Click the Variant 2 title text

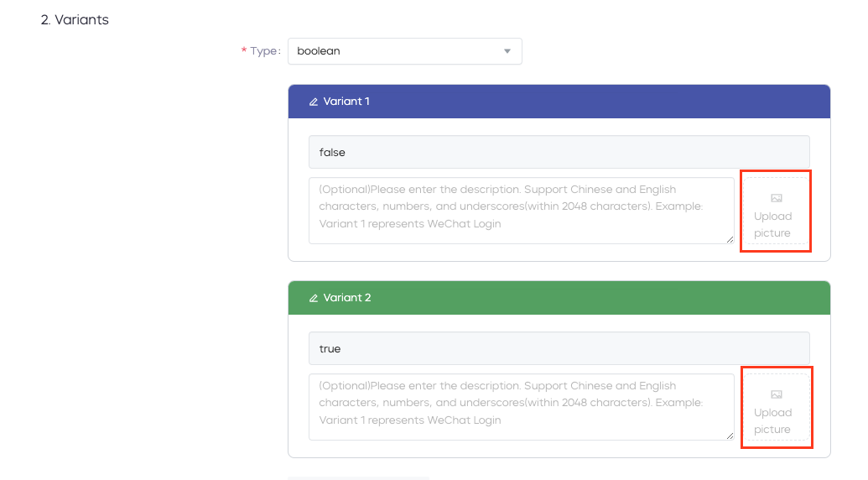347,298
